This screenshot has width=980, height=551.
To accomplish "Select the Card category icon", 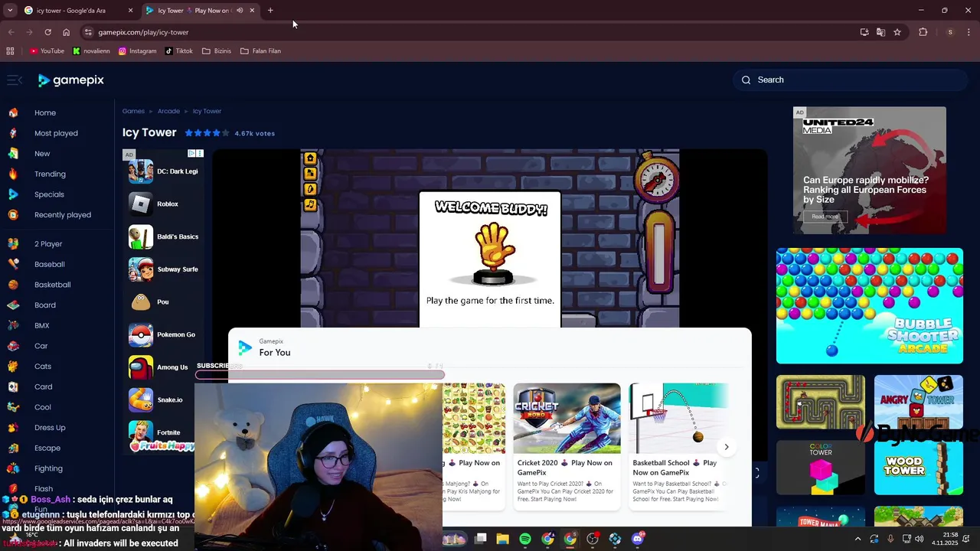I will click(13, 386).
